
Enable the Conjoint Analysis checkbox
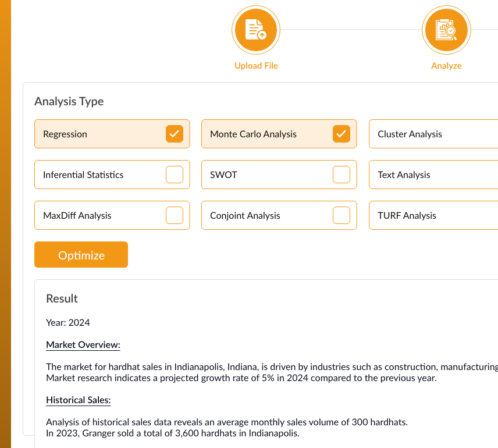coord(342,215)
